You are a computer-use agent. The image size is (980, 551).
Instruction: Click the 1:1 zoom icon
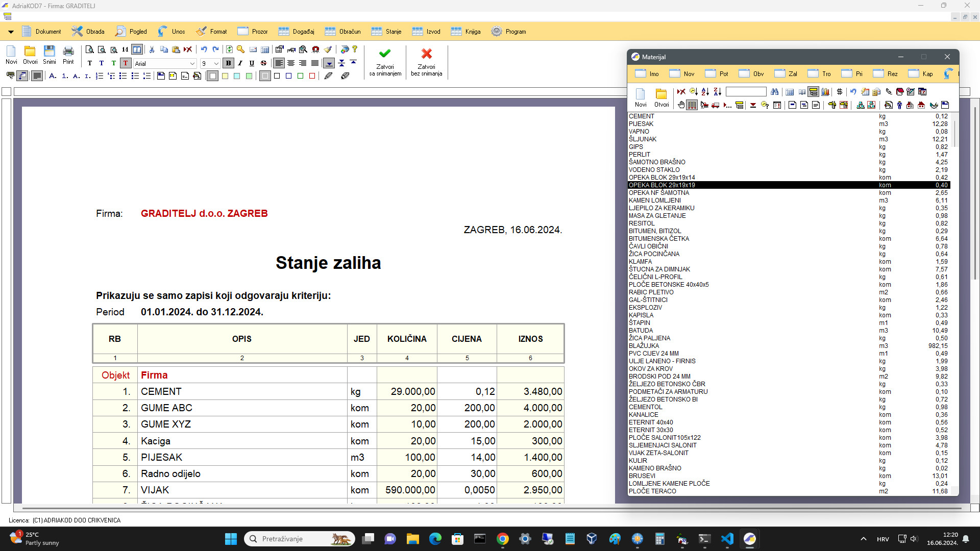coord(125,49)
